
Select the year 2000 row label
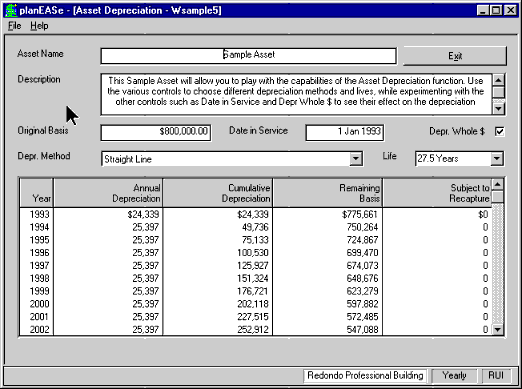pos(39,304)
